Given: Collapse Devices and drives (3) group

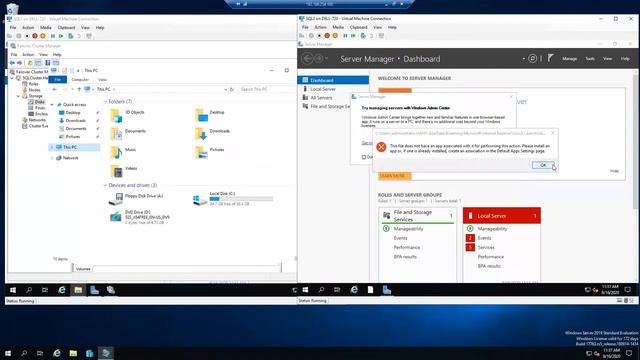Looking at the screenshot, I should point(105,185).
